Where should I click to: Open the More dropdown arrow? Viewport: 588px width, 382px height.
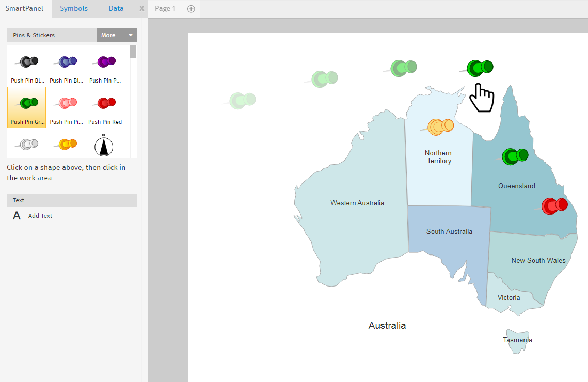point(131,35)
